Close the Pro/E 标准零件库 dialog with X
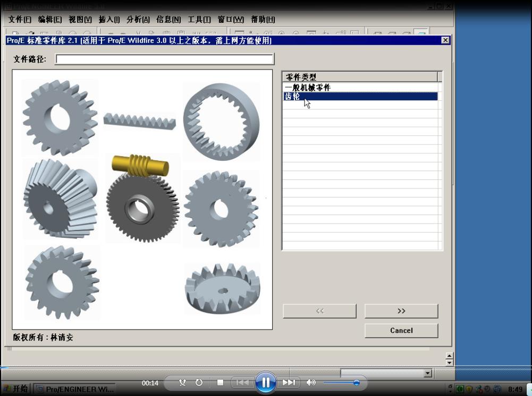This screenshot has height=396, width=532. pos(445,40)
